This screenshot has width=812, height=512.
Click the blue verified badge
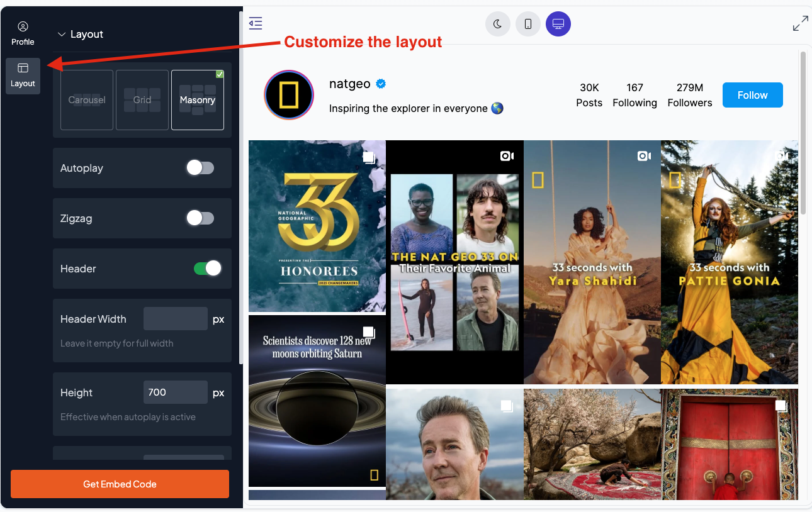[381, 84]
